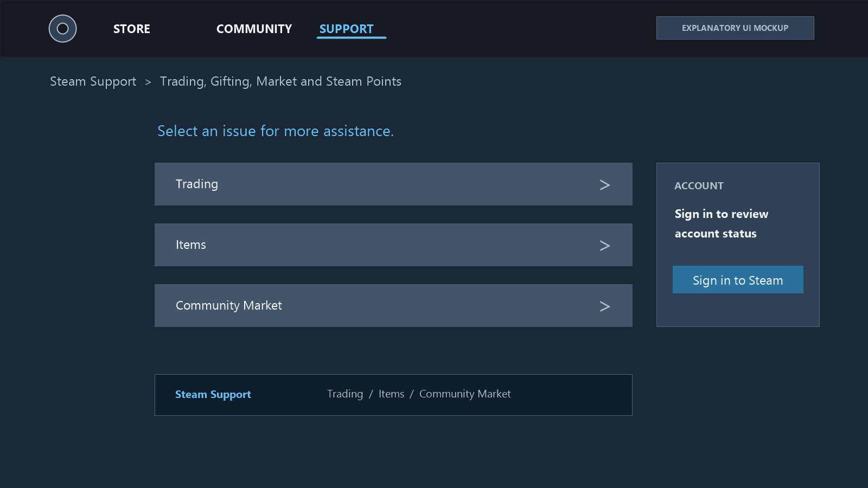Screen dimensions: 868x488
Task: Select the SUPPORT tab
Action: 347,29
